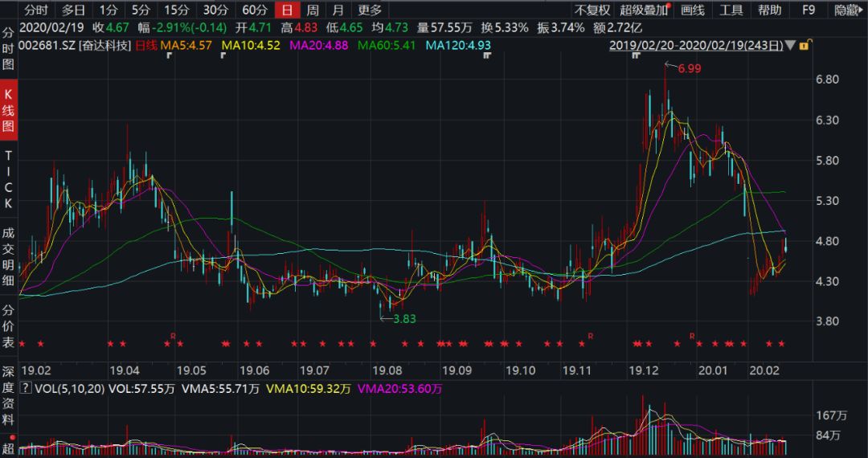This screenshot has width=868, height=458.
Task: Click the 画线 draw line button
Action: [x=692, y=10]
